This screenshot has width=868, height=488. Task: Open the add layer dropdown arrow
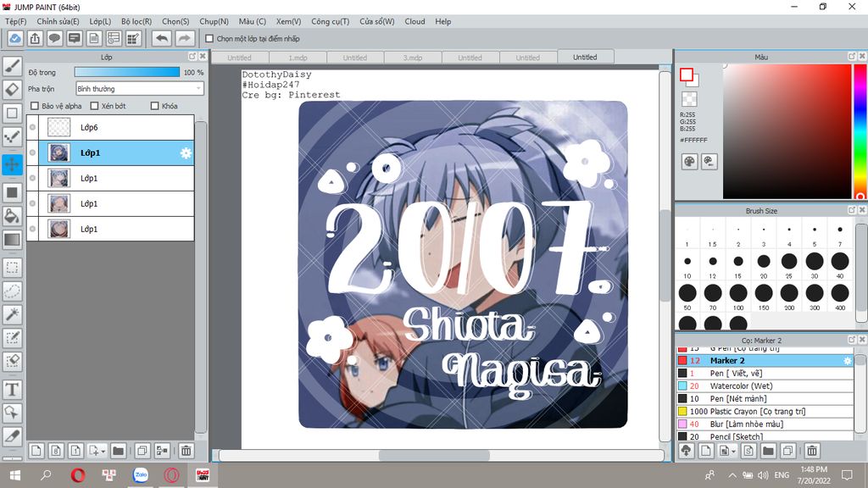coord(103,452)
